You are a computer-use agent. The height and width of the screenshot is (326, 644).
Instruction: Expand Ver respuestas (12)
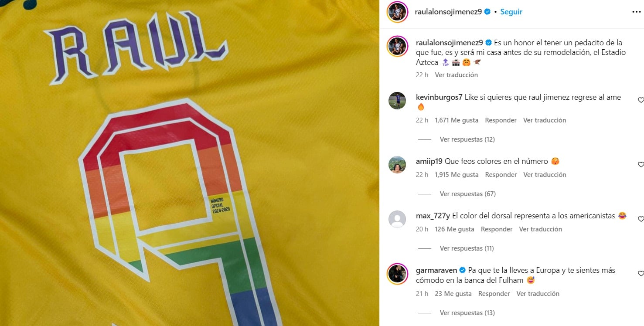(467, 139)
